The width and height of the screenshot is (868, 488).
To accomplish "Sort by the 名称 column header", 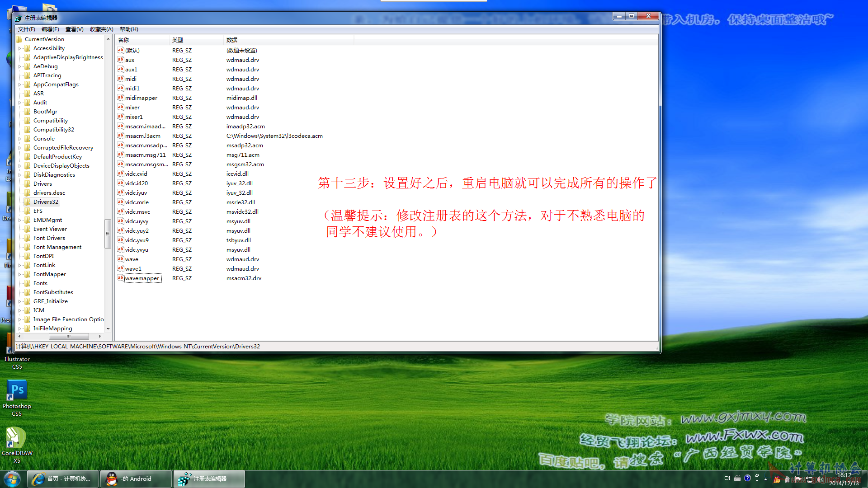I will click(x=142, y=40).
